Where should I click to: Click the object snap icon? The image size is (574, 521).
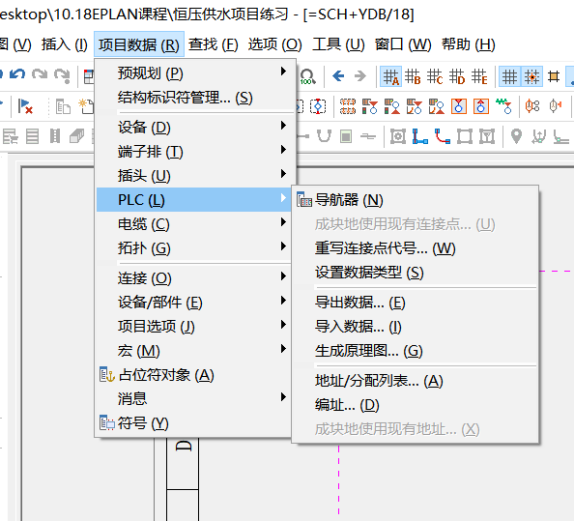pos(554,77)
